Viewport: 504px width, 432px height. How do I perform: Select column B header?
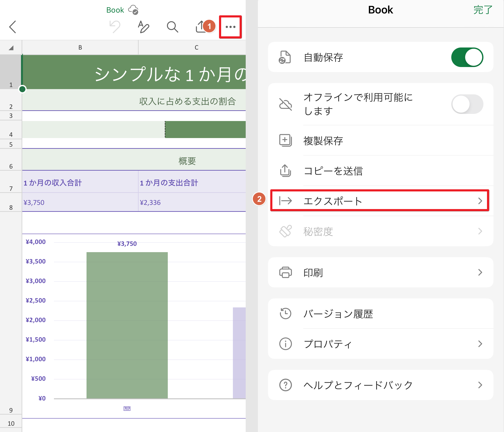[x=80, y=47]
